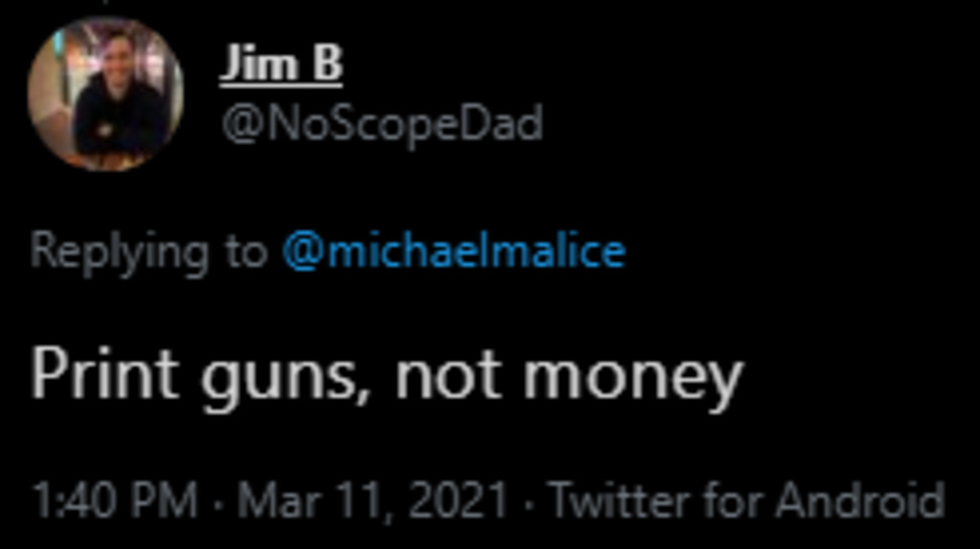Click the word 'Print' in the tweet
980x549 pixels.
point(105,374)
